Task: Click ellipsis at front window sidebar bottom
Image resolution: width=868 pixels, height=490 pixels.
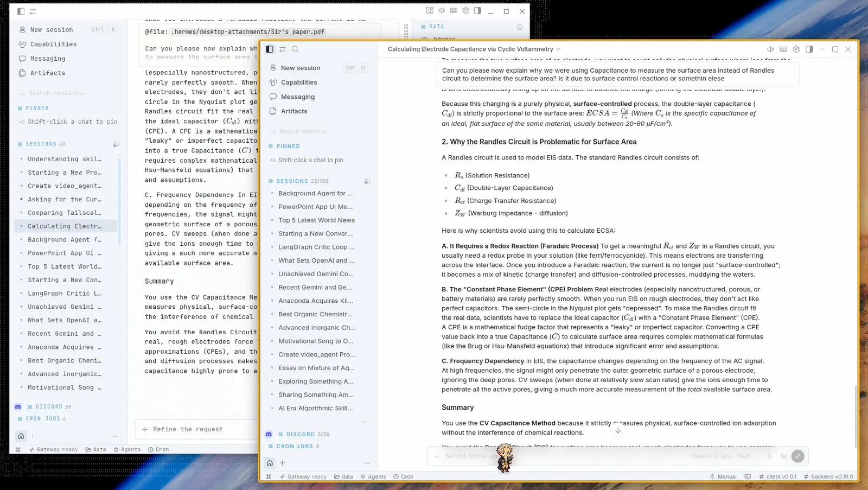Action: pos(367,463)
